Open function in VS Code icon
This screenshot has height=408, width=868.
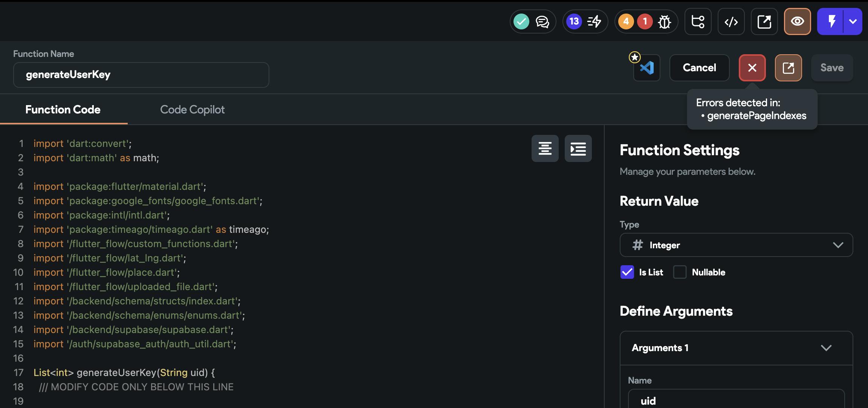point(646,68)
